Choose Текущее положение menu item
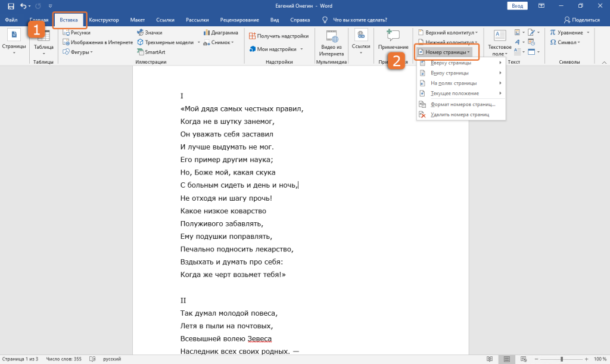The height and width of the screenshot is (364, 610). [x=461, y=94]
